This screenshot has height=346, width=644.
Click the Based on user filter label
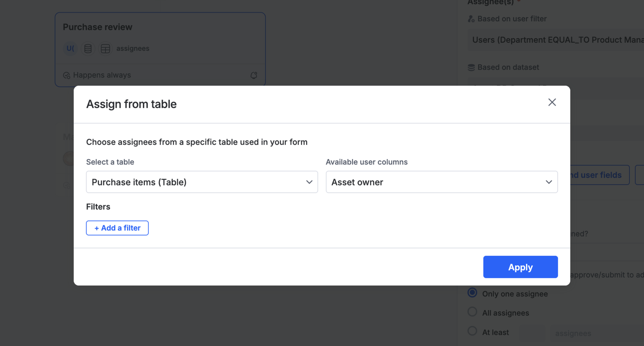pyautogui.click(x=512, y=19)
